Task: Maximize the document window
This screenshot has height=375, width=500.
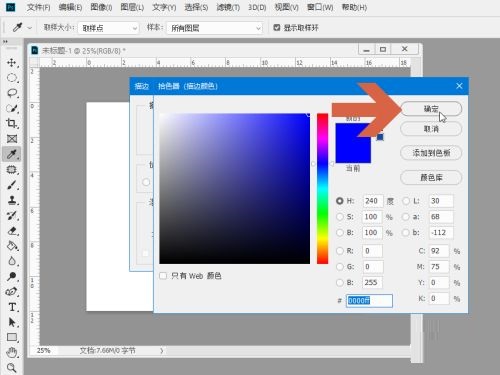Action: (x=383, y=49)
